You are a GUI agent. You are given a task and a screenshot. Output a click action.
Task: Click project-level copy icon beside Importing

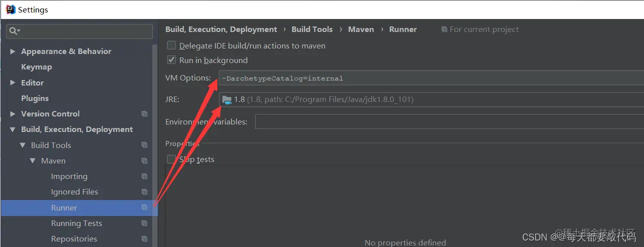pyautogui.click(x=145, y=176)
